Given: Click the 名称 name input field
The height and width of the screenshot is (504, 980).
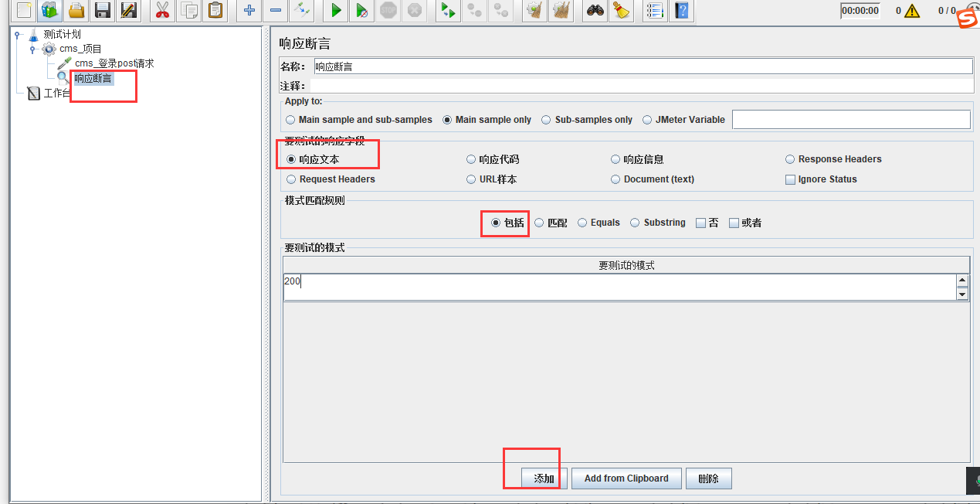Looking at the screenshot, I should [643, 66].
